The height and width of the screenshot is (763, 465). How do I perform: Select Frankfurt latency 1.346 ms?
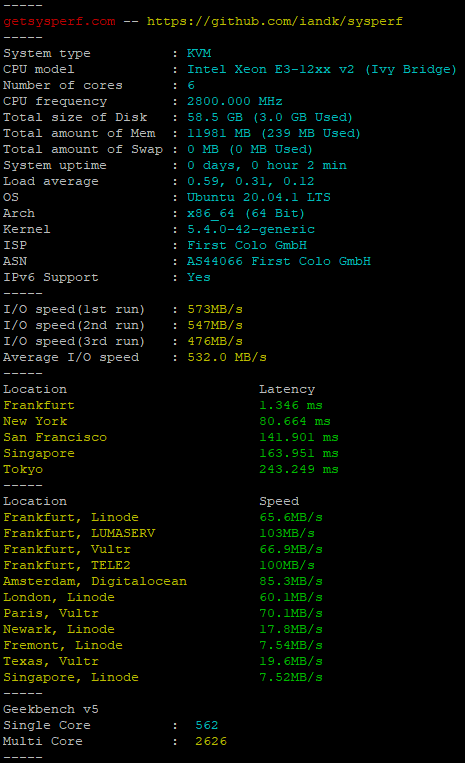tap(291, 405)
